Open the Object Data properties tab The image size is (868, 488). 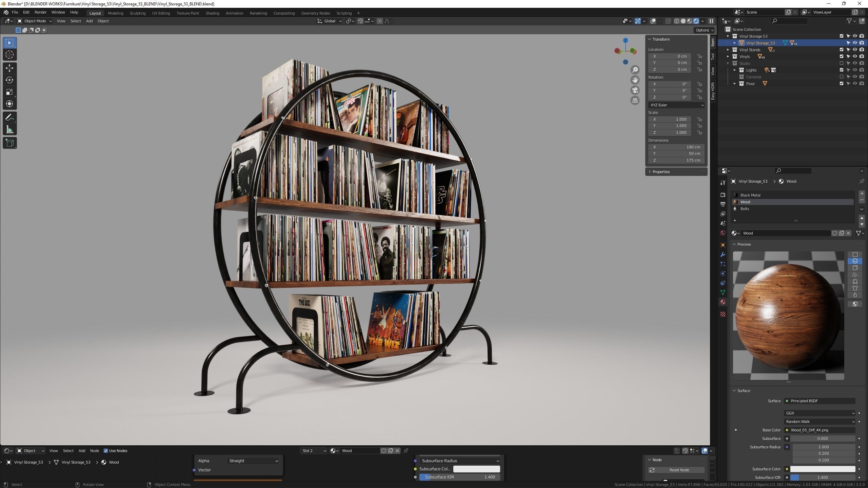pos(723,292)
